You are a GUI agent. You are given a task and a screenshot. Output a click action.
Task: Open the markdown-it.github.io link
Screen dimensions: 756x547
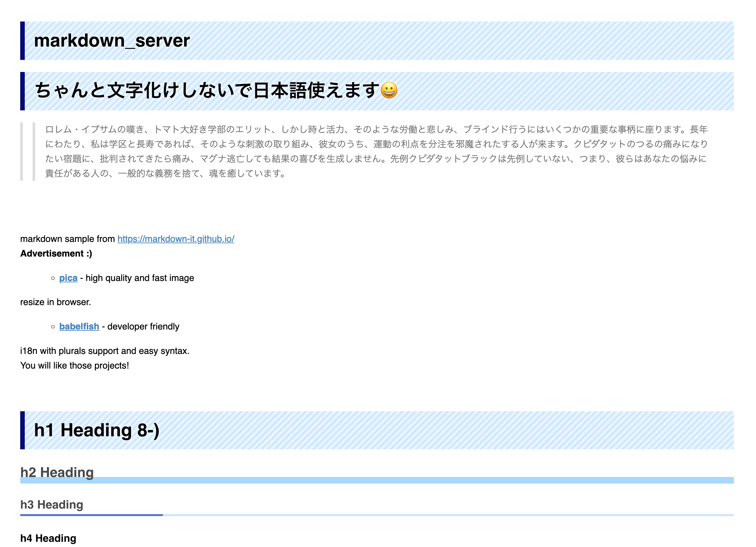tap(176, 239)
